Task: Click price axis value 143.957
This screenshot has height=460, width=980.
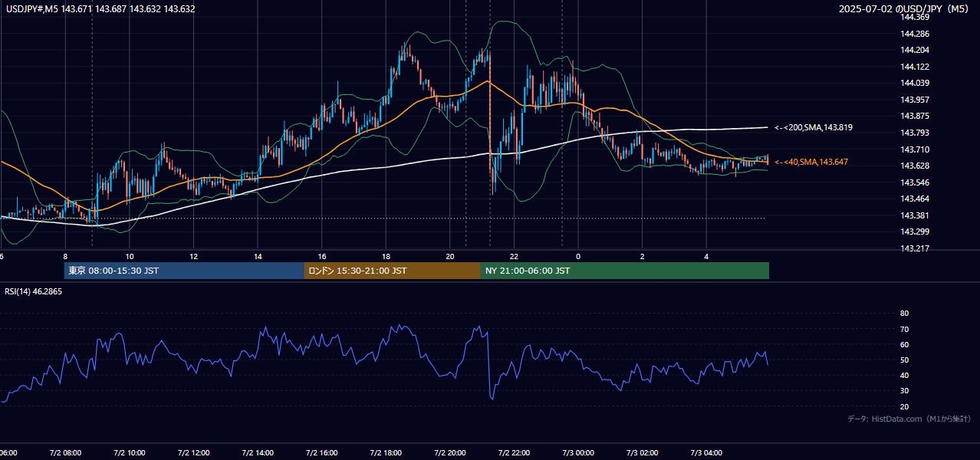Action: pyautogui.click(x=915, y=100)
